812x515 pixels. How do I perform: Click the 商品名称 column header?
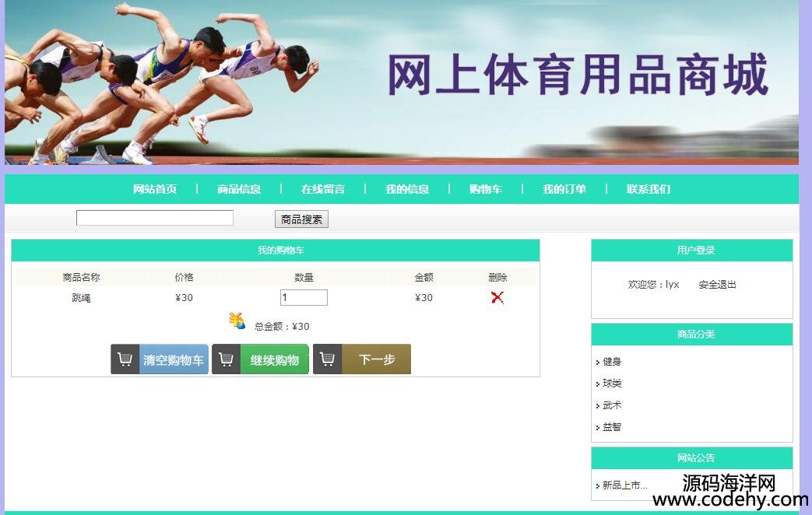(81, 278)
